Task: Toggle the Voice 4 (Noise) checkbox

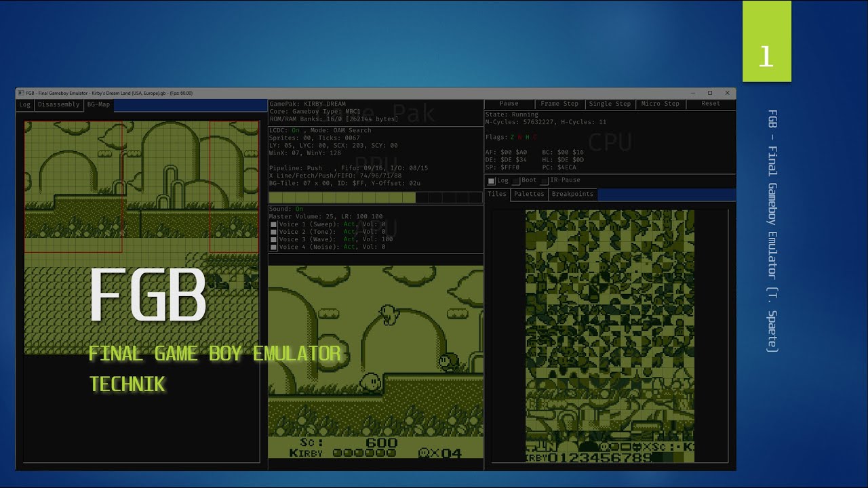Action: (x=273, y=247)
